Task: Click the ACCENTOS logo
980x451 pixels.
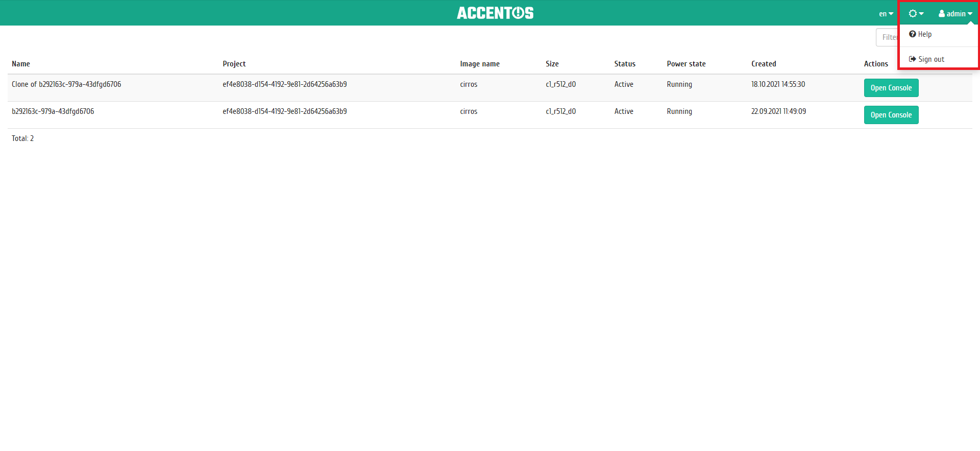Action: point(495,13)
